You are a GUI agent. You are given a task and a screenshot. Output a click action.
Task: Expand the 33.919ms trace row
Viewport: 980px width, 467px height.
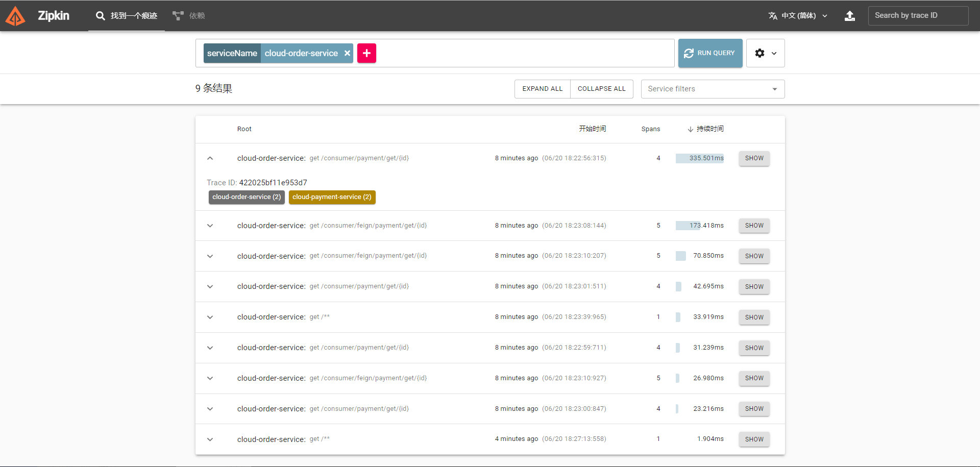210,317
